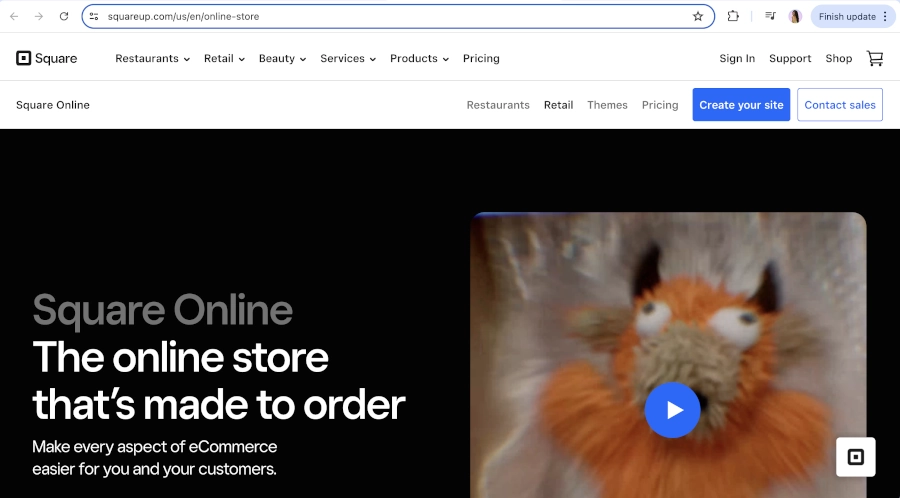
Task: Expand the Beauty dropdown menu
Action: [x=282, y=58]
